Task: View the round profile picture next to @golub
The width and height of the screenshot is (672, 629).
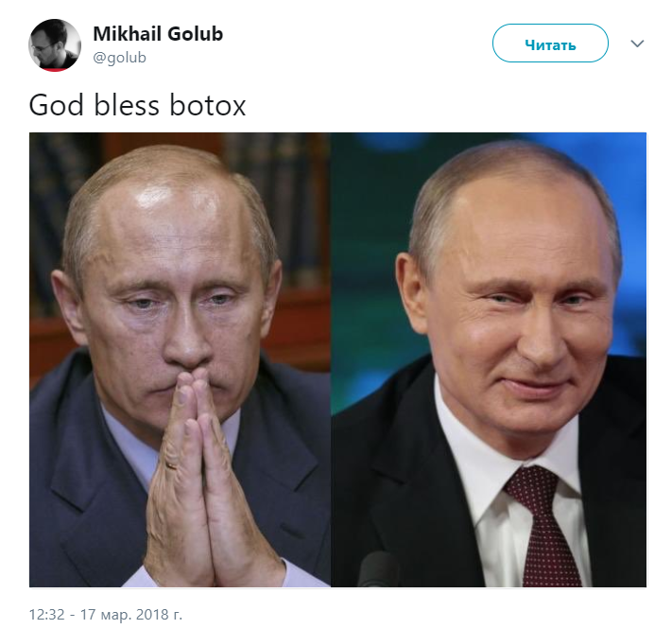Action: pos(55,45)
